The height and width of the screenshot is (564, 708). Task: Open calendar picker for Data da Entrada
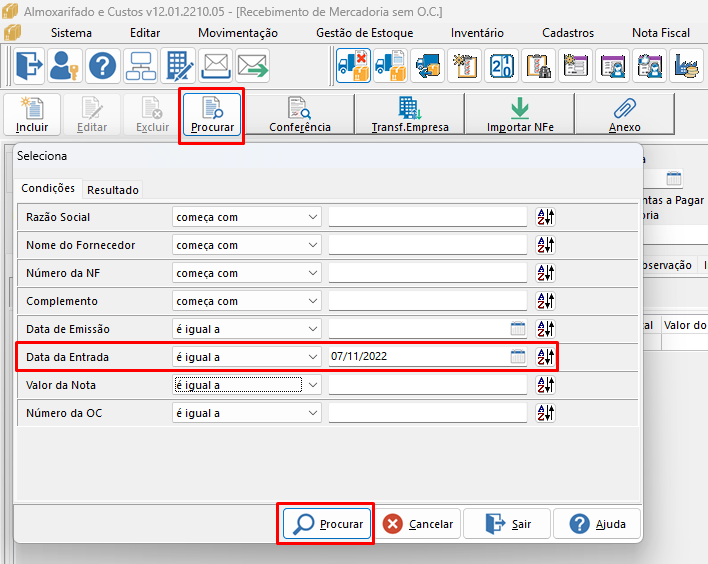point(518,357)
